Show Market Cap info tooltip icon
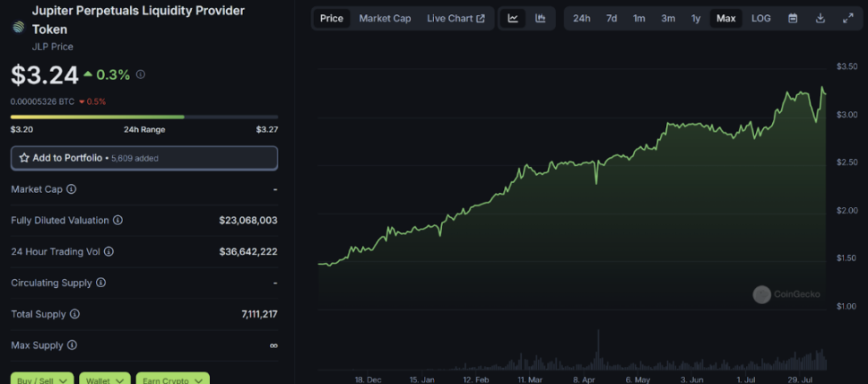The image size is (868, 384). pos(72,189)
